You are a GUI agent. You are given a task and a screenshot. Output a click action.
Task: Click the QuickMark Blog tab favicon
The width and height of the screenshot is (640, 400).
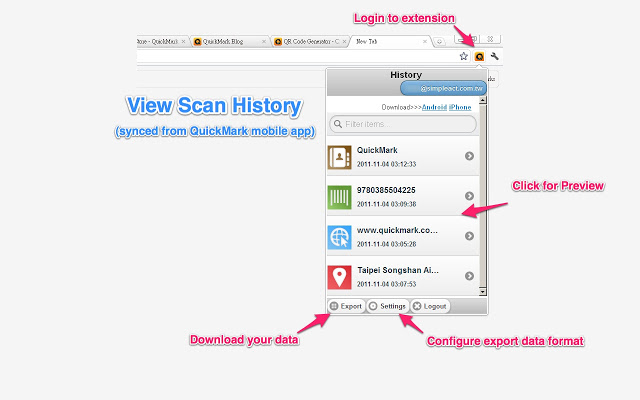pyautogui.click(x=198, y=42)
